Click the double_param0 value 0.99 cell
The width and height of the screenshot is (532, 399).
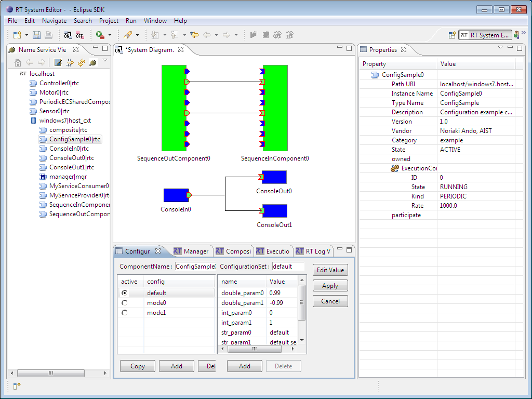[282, 293]
